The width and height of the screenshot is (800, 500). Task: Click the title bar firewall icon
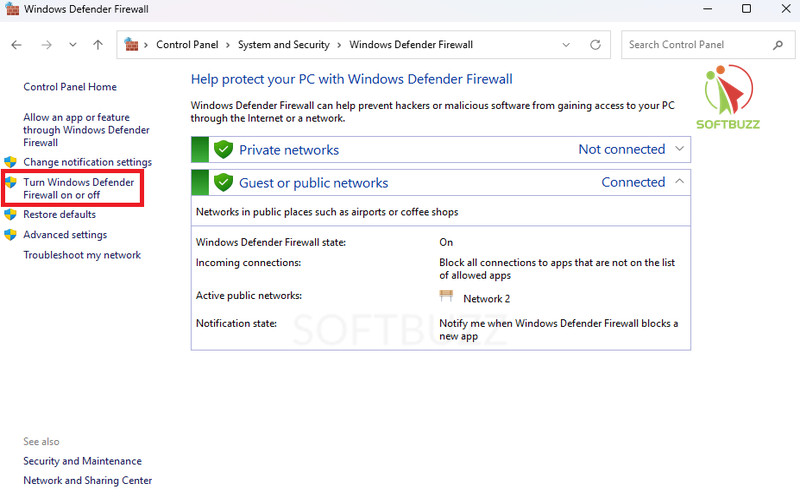coord(12,9)
